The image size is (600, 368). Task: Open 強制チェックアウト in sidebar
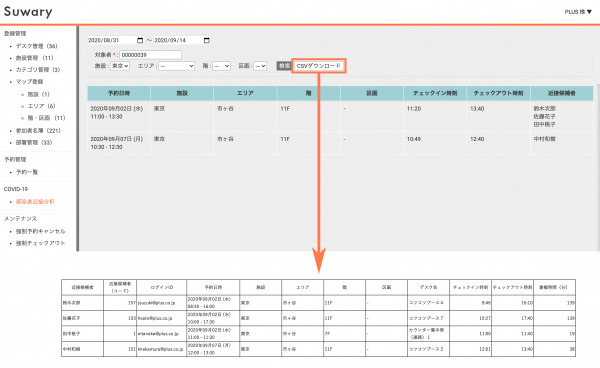click(40, 243)
